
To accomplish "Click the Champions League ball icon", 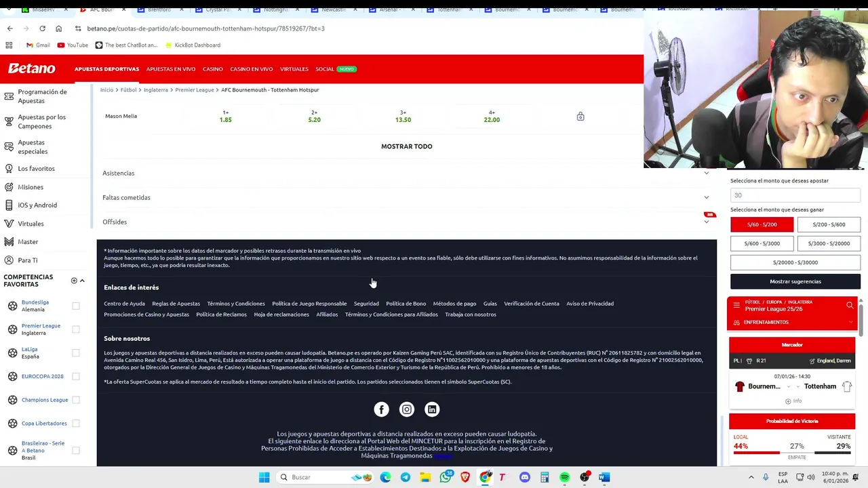I will (x=12, y=400).
